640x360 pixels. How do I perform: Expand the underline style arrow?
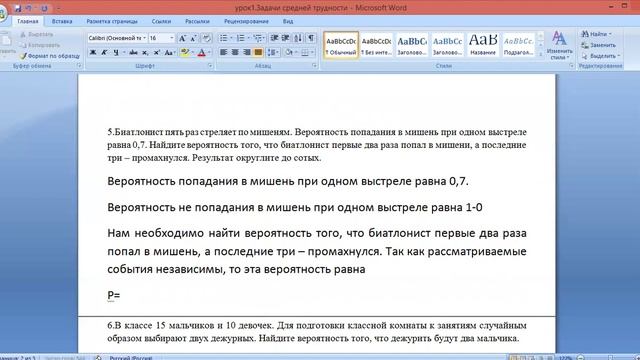(x=124, y=53)
